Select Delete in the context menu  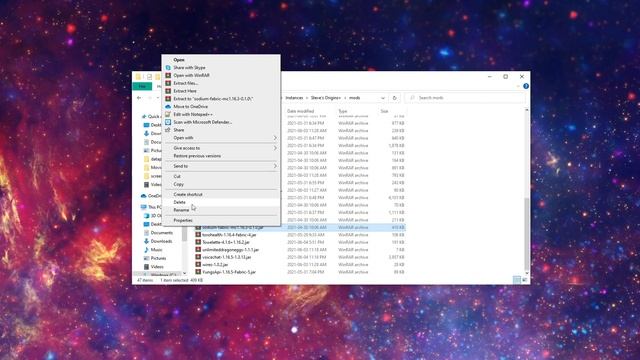click(179, 202)
